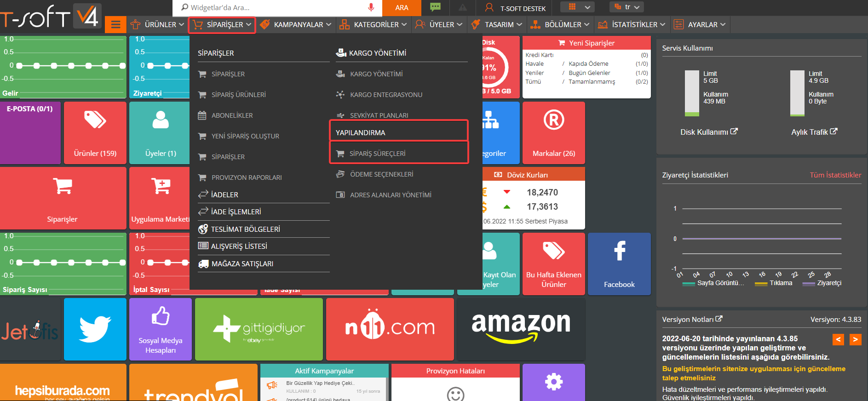Screen dimensions: 868x401
Task: Open the KAMPANYALAR menu
Action: pyautogui.click(x=295, y=24)
